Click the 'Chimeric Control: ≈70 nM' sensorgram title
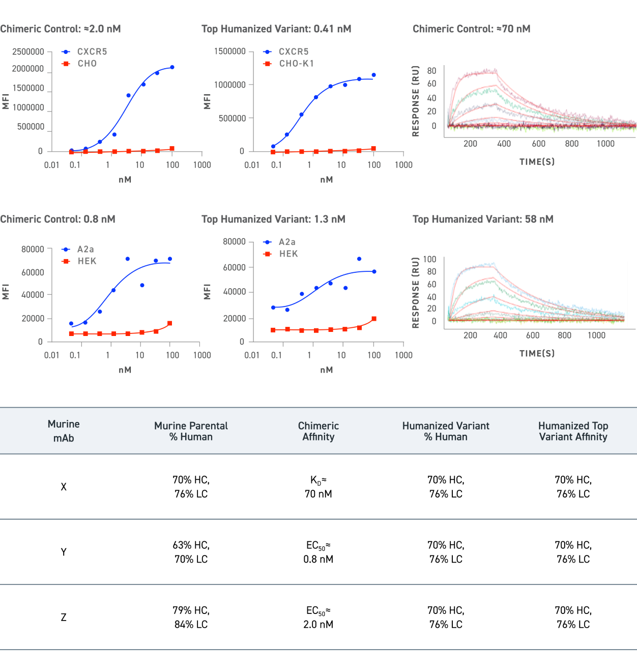 point(471,29)
